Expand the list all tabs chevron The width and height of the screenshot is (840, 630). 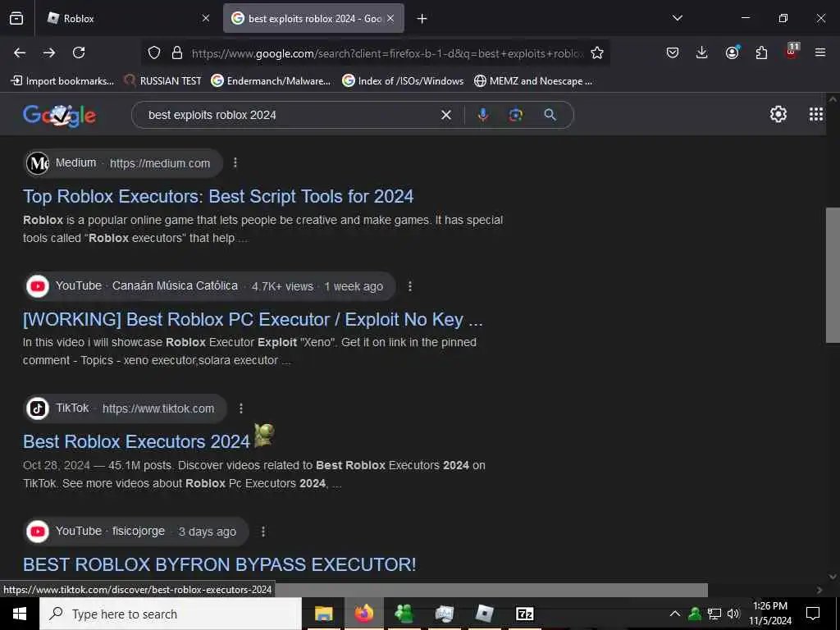(678, 18)
